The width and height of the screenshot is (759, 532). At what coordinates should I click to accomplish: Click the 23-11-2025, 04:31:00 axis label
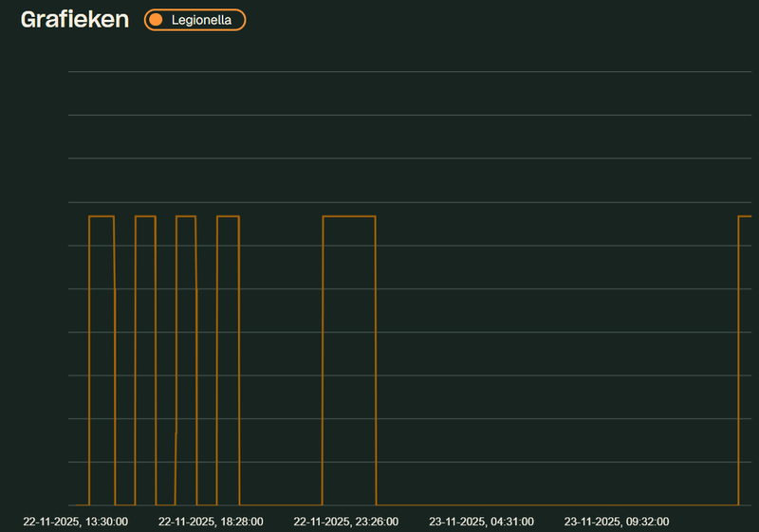click(x=481, y=522)
